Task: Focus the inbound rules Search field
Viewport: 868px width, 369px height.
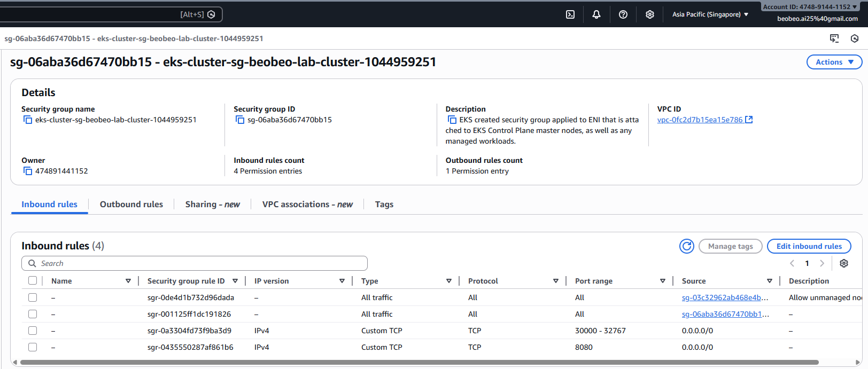Action: (198, 263)
